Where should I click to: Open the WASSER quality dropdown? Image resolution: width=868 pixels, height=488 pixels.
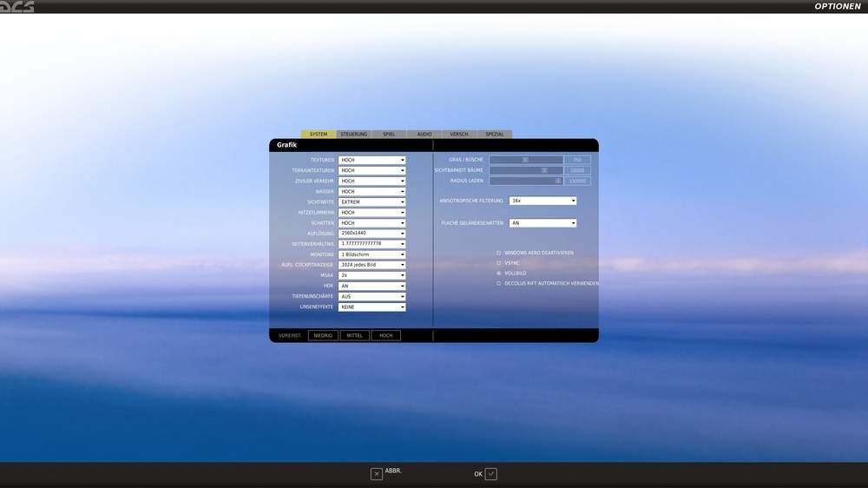[x=372, y=192]
